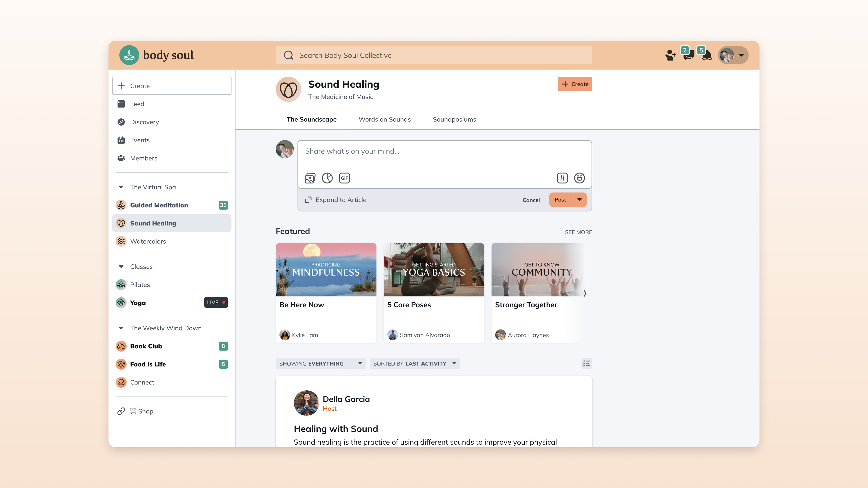
Task: Collapse the Classes section
Action: coord(121,266)
